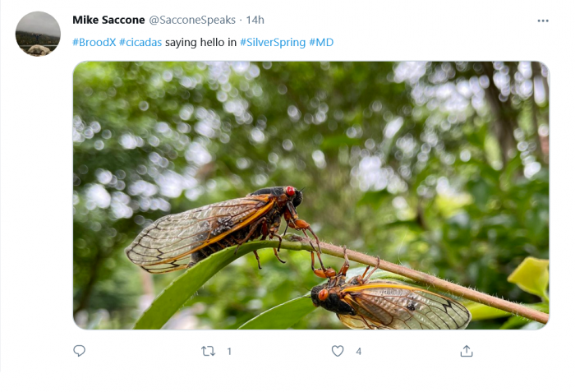Screen dimensions: 575x392
Task: Enlarge the cicada photo
Action: click(x=310, y=196)
